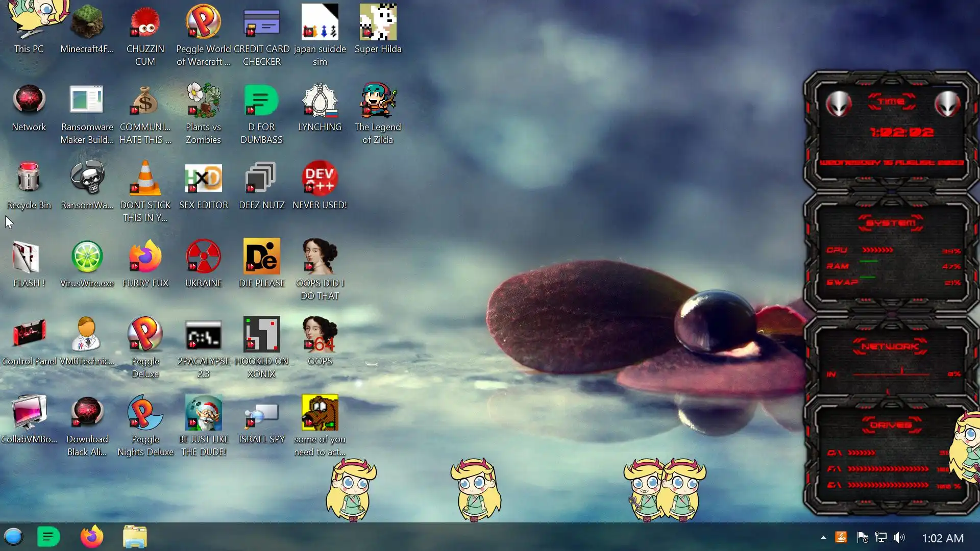
Task: Click the network connection tray icon
Action: 881,537
